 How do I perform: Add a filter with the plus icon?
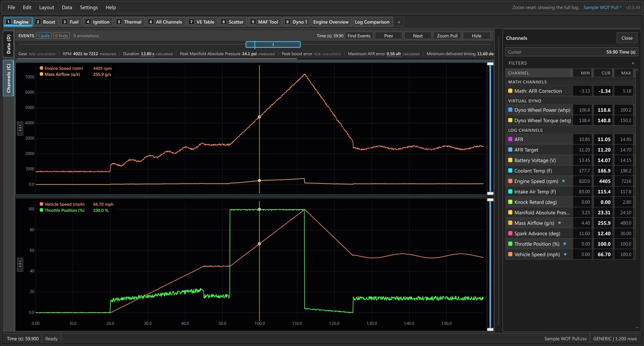pos(633,63)
